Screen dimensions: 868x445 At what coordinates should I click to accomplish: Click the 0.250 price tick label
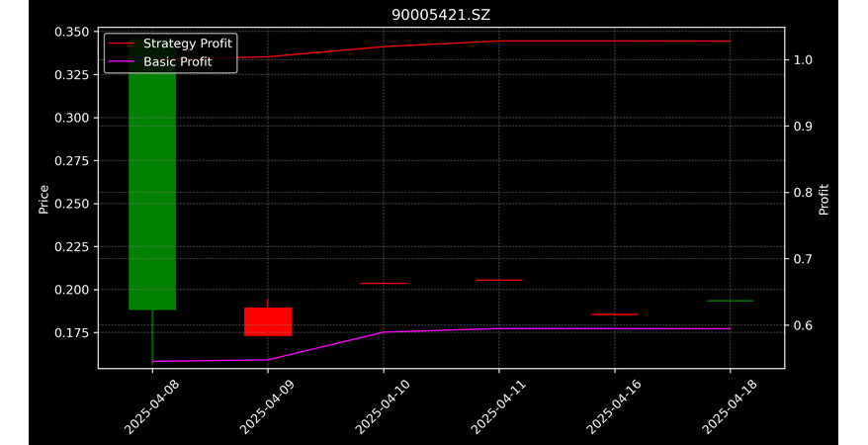(71, 204)
